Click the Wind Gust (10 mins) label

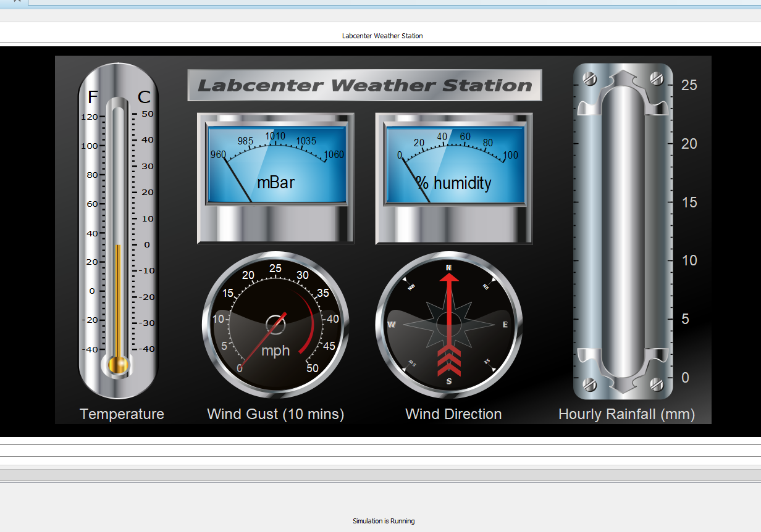coord(275,414)
